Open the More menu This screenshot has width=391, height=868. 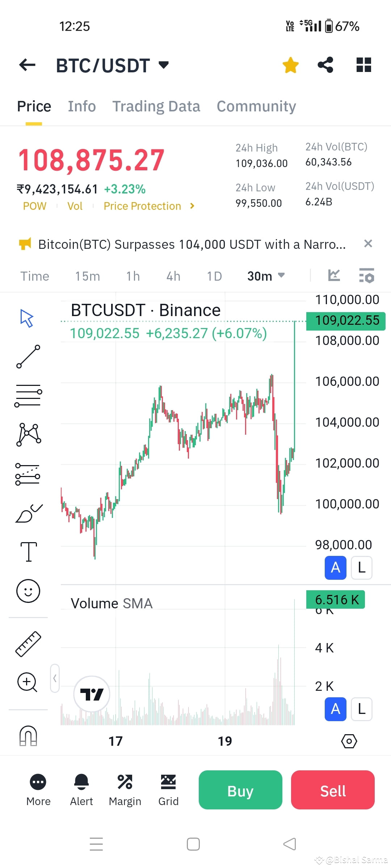[x=38, y=790]
